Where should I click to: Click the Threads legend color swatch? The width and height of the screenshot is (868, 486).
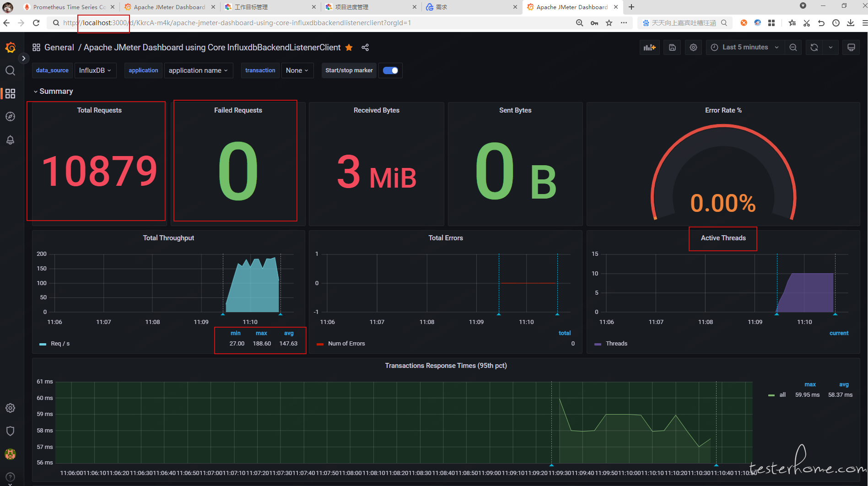coord(598,344)
